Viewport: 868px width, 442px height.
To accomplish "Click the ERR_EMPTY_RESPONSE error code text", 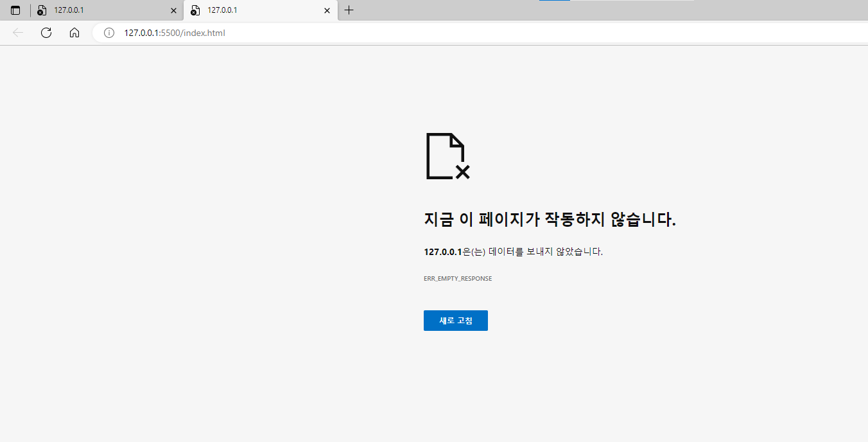I will tap(458, 279).
